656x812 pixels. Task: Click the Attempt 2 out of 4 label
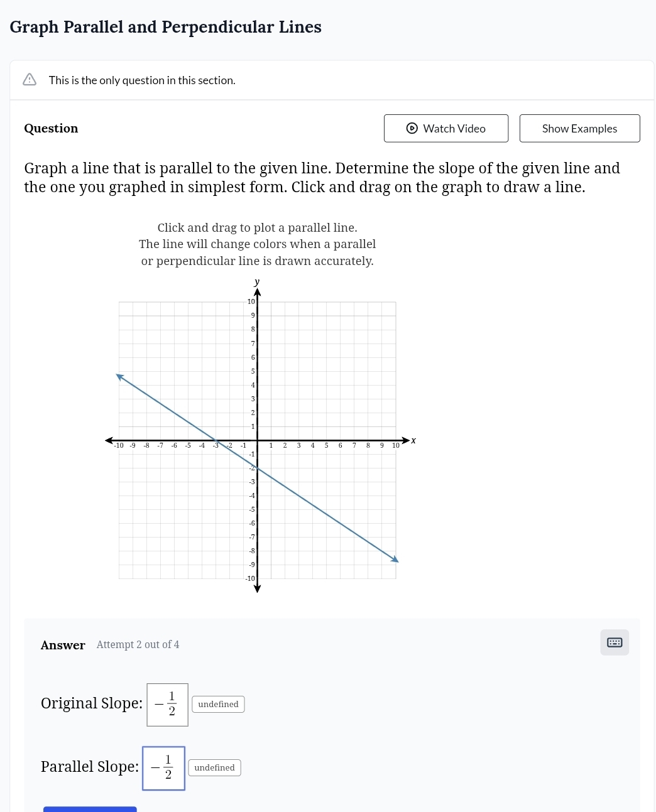(137, 644)
